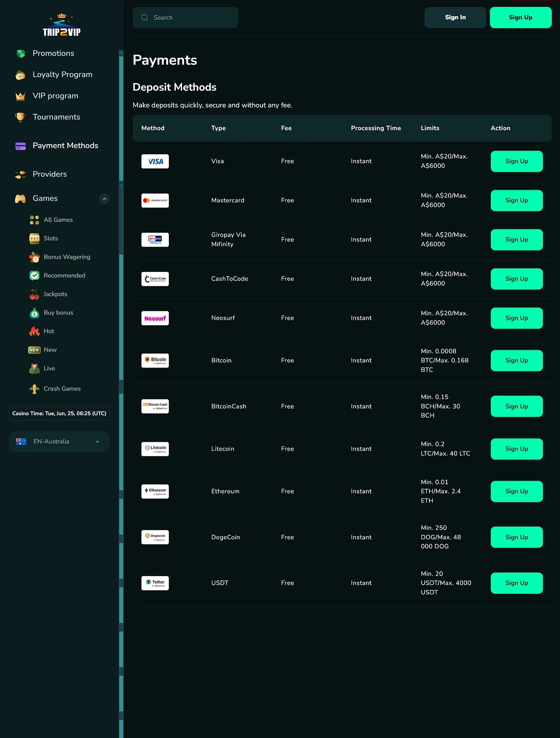Click the Neosurf payment logo
Image resolution: width=560 pixels, height=738 pixels.
[155, 318]
